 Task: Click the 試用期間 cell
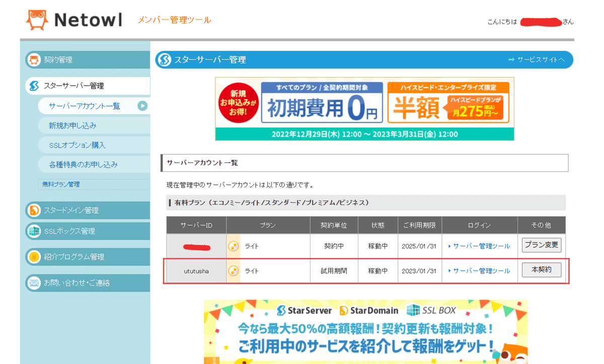(x=334, y=271)
